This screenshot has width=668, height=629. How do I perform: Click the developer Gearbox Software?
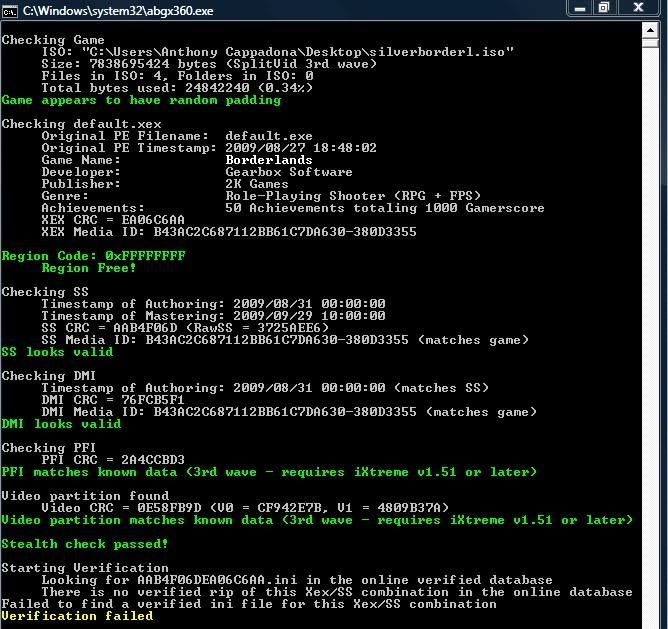(289, 172)
